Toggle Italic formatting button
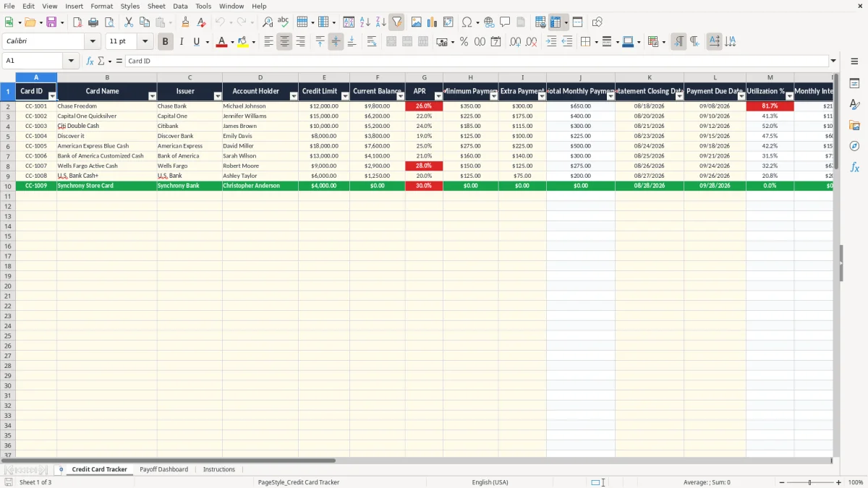Viewport: 868px width, 488px height. 181,42
